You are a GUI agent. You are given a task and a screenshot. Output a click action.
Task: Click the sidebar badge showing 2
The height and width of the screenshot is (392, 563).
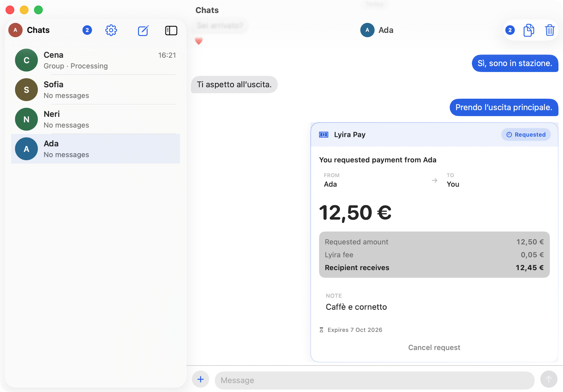click(x=87, y=30)
